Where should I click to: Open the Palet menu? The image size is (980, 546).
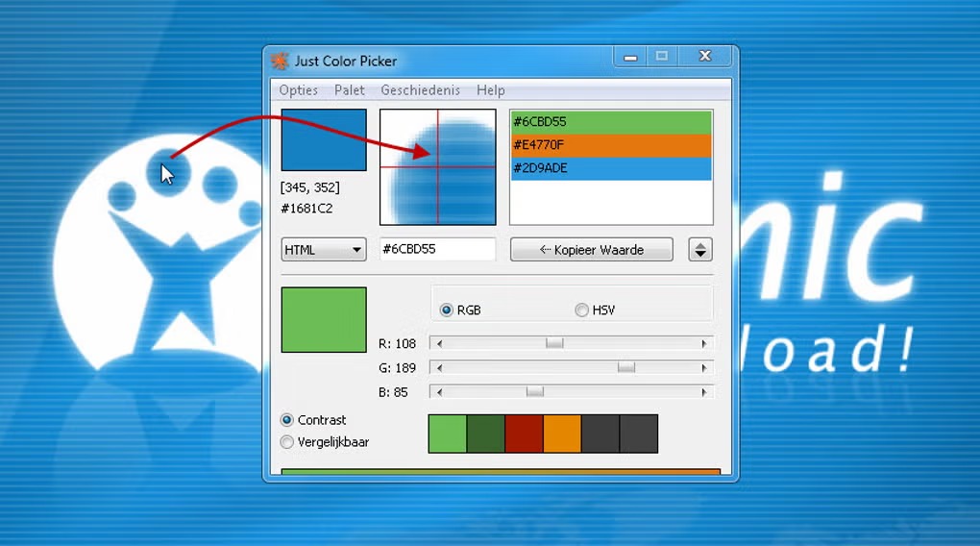tap(350, 90)
